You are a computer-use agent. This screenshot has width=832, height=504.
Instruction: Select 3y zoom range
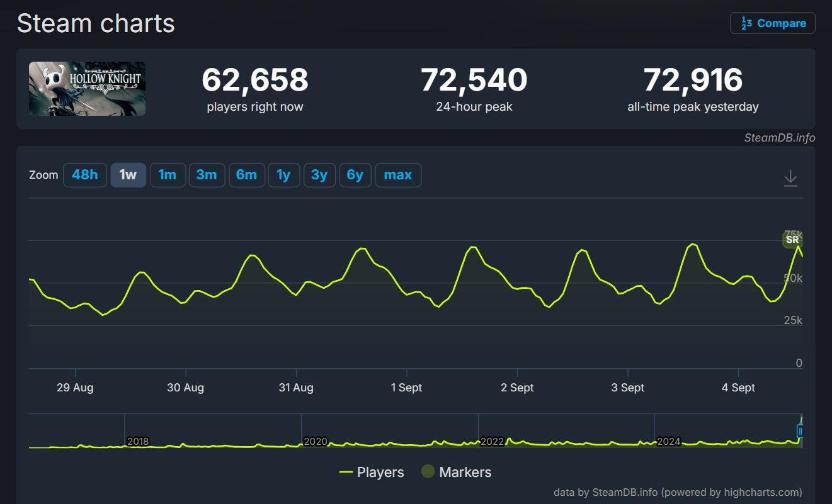(x=319, y=175)
